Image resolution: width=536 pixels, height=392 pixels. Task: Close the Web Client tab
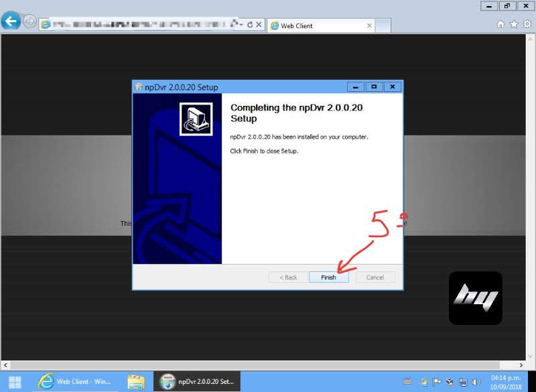pyautogui.click(x=369, y=25)
